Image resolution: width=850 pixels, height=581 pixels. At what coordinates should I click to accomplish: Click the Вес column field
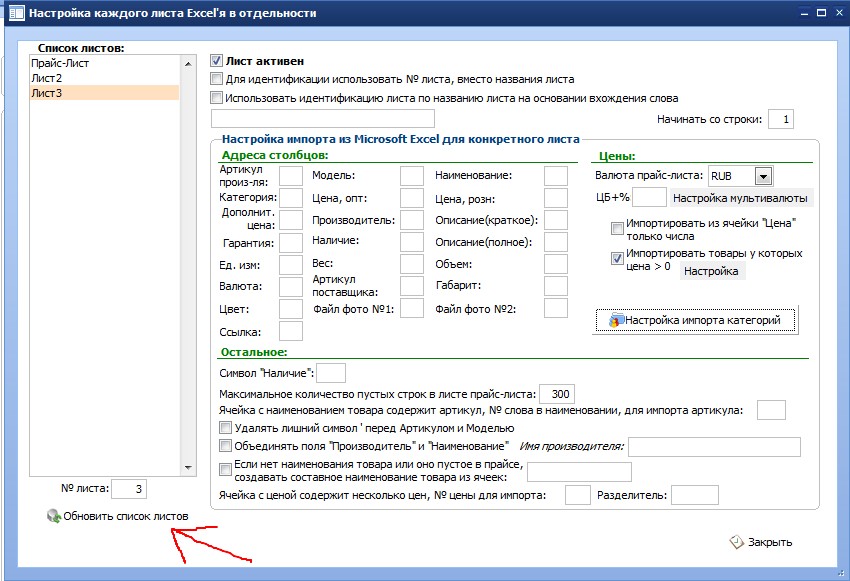[x=412, y=264]
